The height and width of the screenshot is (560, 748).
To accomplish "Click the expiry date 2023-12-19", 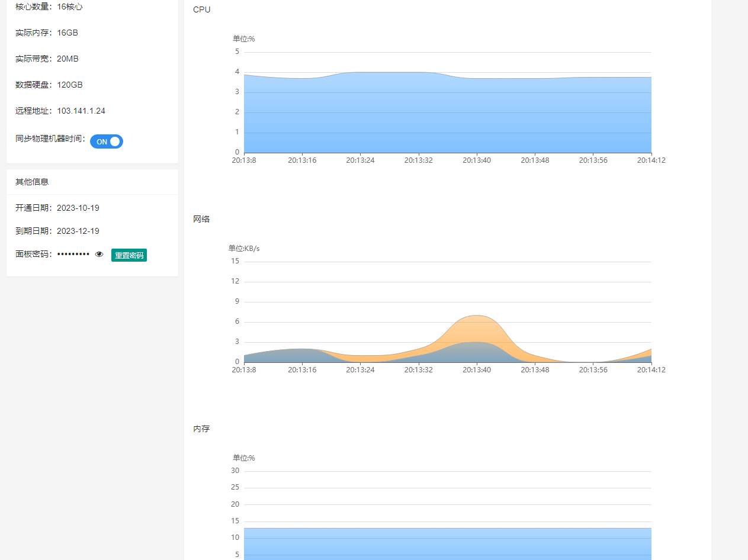I will point(78,231).
